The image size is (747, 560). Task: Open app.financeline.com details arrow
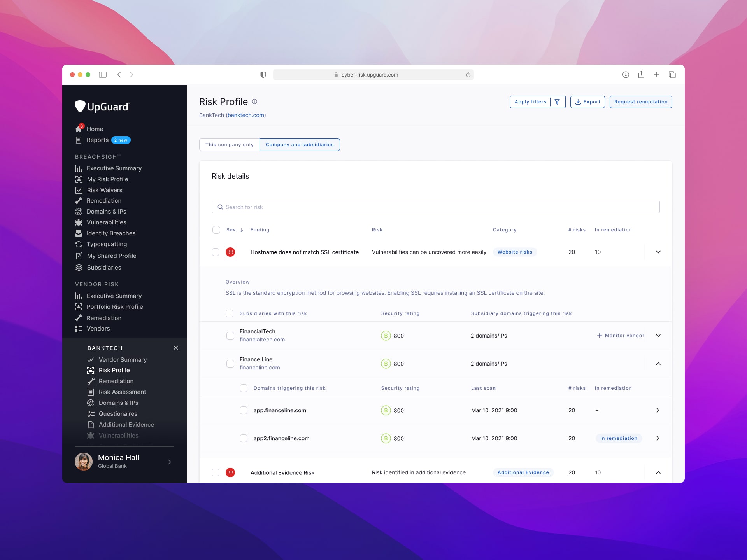point(658,410)
